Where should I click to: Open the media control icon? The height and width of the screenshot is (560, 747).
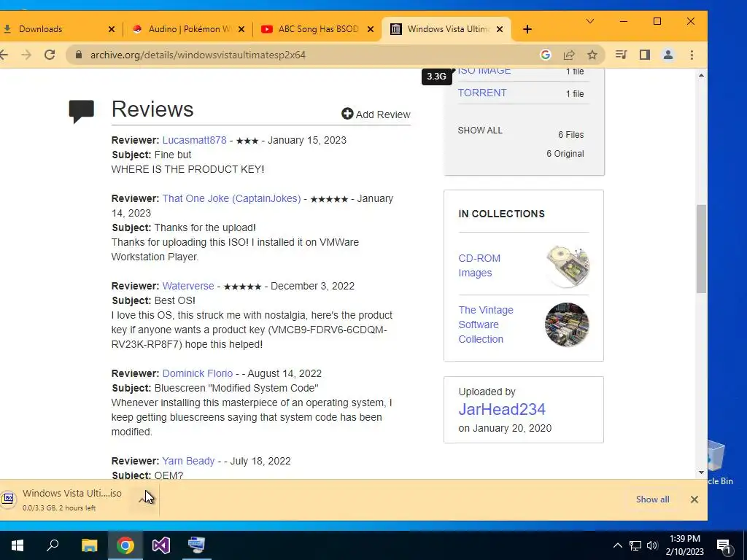point(621,55)
